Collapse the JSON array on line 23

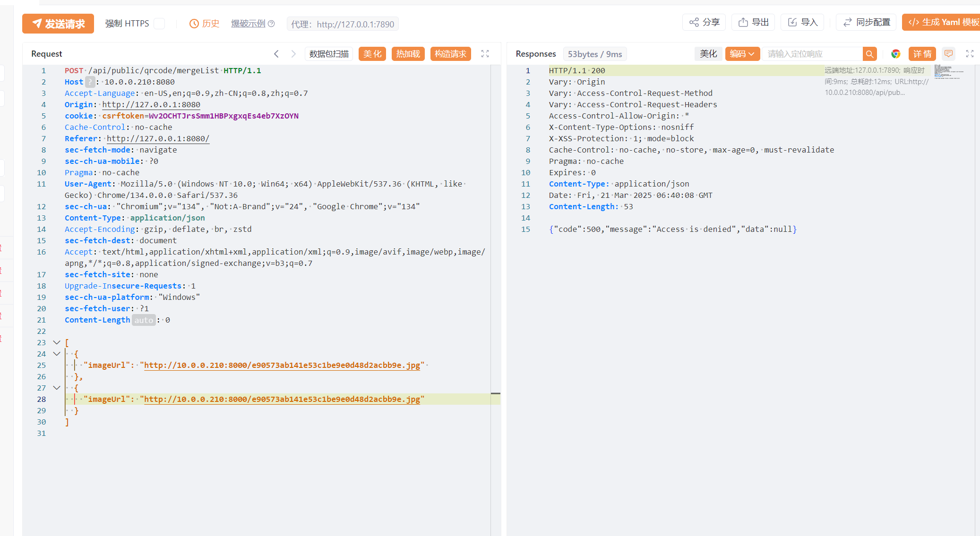tap(57, 342)
